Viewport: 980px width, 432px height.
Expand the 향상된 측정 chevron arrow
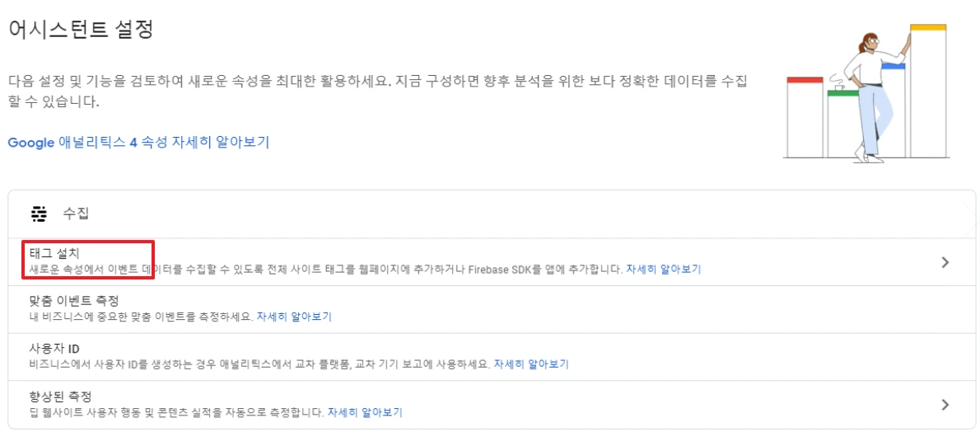tap(945, 405)
